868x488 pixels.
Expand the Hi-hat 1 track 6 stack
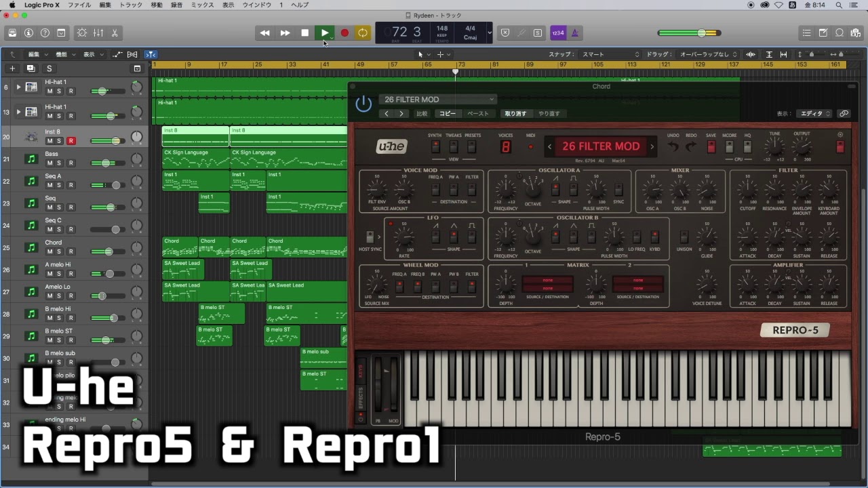pyautogui.click(x=18, y=87)
